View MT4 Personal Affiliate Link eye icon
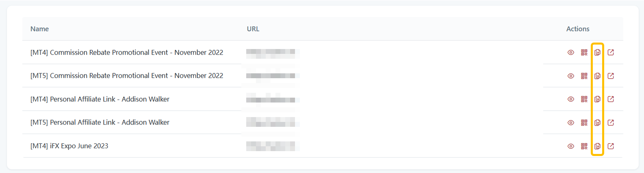This screenshot has width=644, height=173. [x=571, y=99]
